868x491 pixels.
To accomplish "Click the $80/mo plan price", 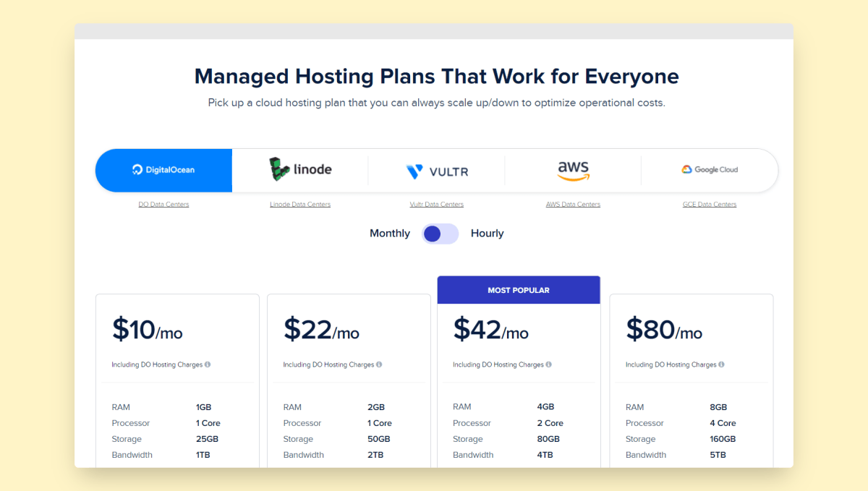I will tap(664, 330).
